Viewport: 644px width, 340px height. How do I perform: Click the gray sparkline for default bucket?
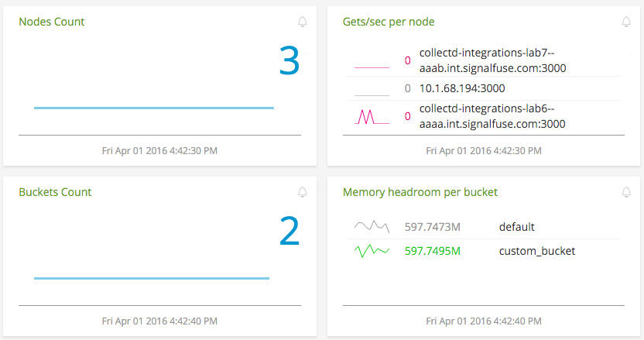pyautogui.click(x=371, y=226)
